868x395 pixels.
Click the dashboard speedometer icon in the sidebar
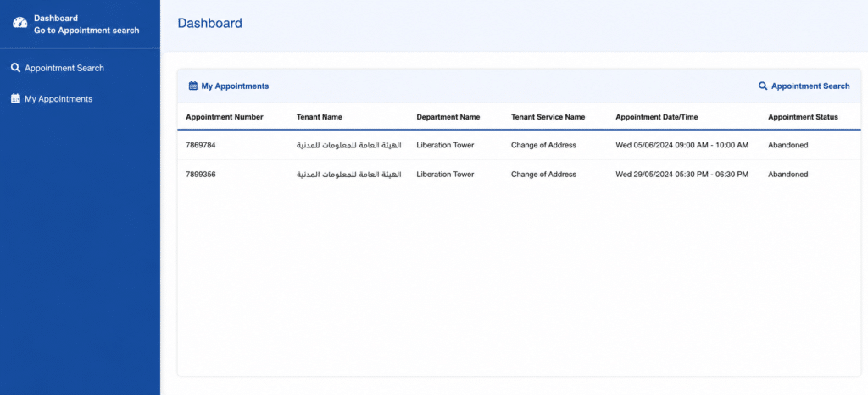20,23
